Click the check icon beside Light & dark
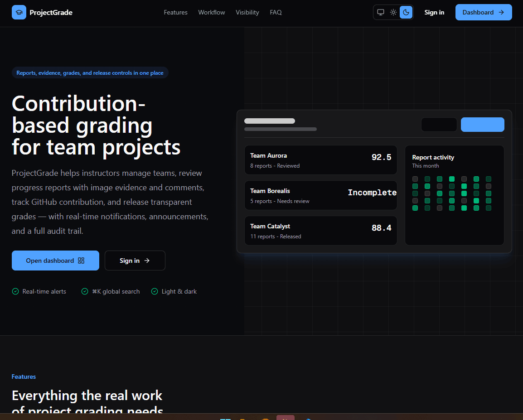The height and width of the screenshot is (420, 523). click(x=155, y=291)
